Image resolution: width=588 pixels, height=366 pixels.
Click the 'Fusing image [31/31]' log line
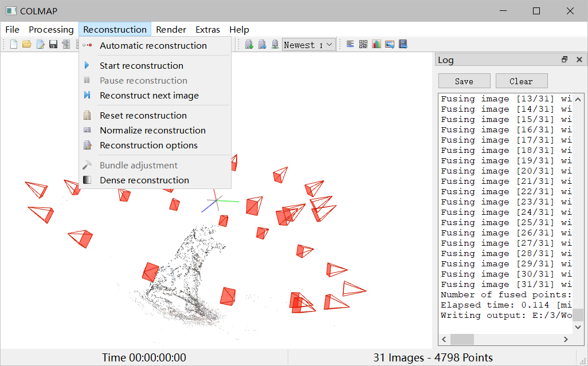point(506,284)
